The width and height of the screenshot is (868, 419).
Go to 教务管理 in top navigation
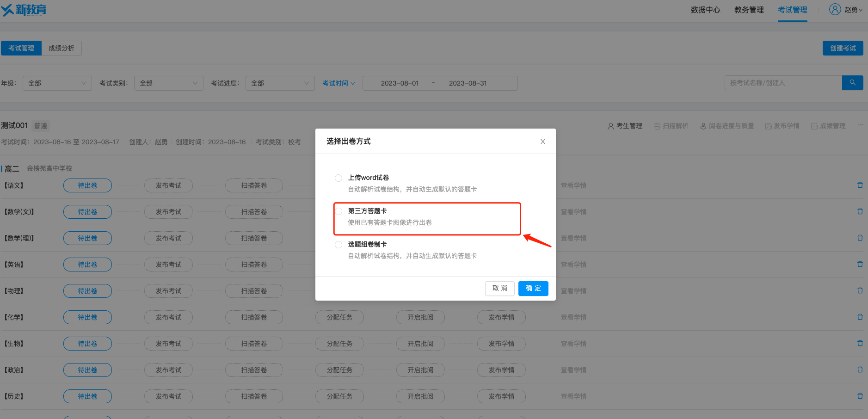click(x=749, y=10)
